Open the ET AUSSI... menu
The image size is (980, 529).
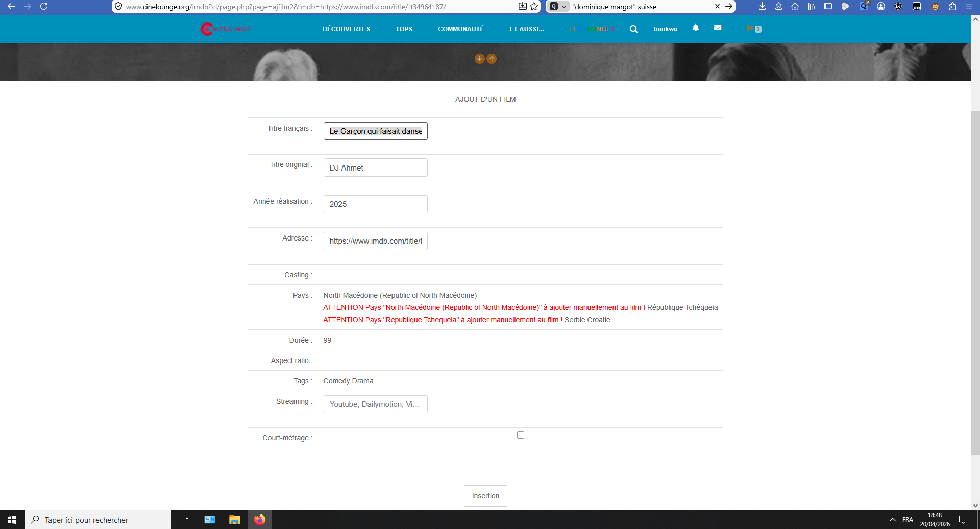[527, 29]
